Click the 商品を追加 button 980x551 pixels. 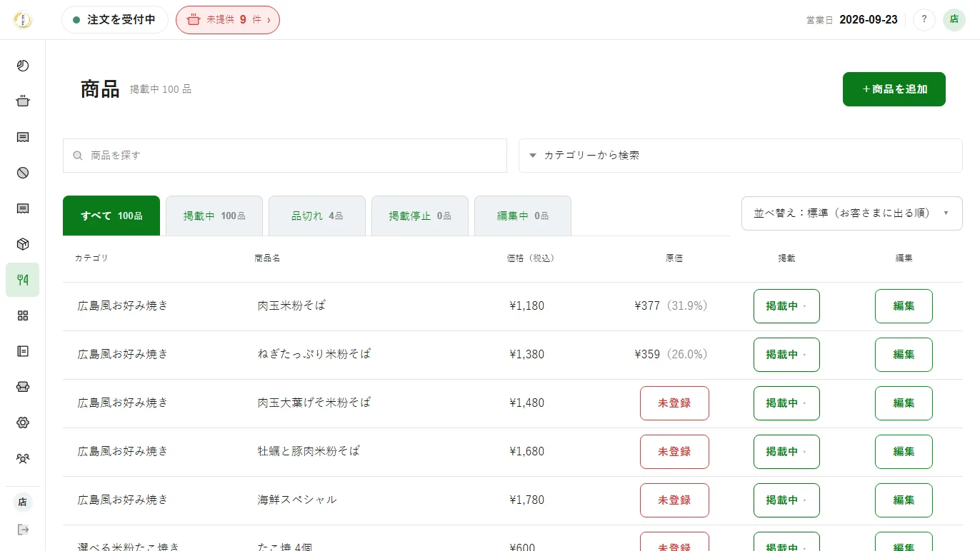pos(894,89)
